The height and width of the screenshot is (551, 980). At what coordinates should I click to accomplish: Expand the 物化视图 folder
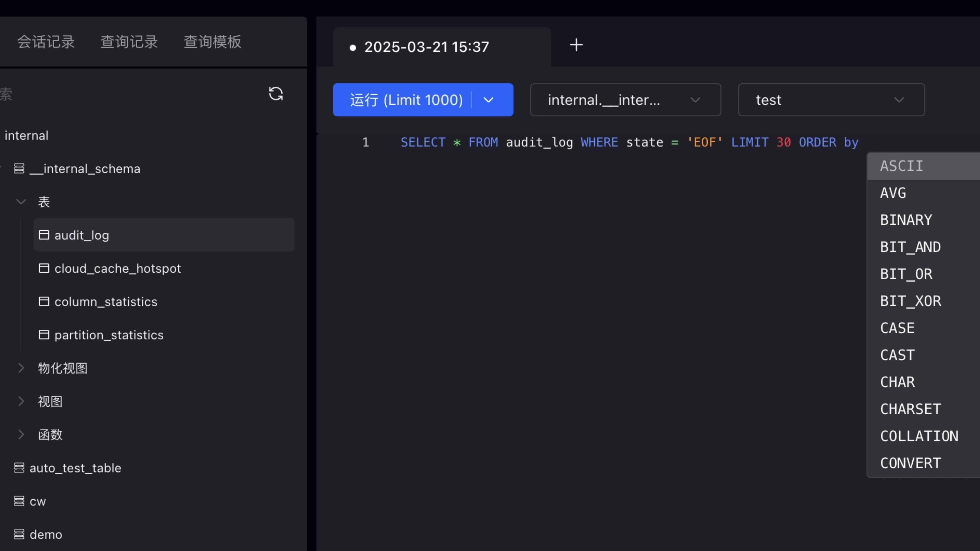(x=21, y=368)
